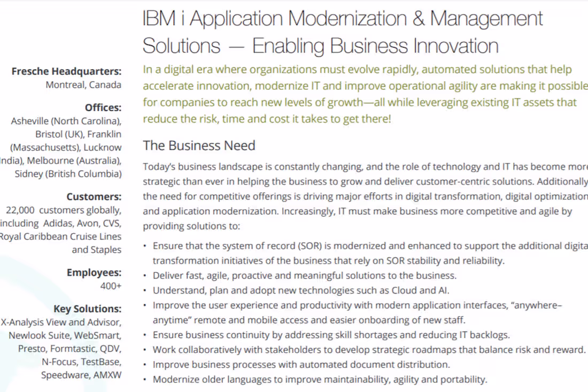588x392 pixels.
Task: Click the 'N-Focus, TestBase,' line
Action: (82, 362)
